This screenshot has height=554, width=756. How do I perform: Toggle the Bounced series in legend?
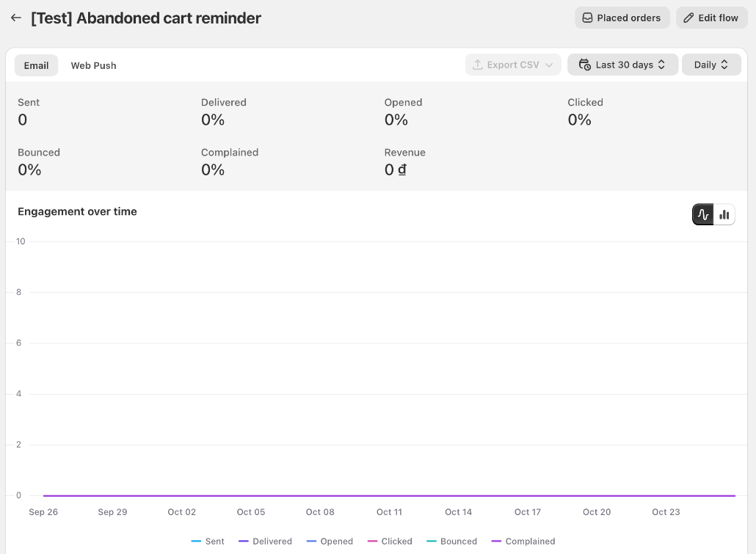coord(452,542)
